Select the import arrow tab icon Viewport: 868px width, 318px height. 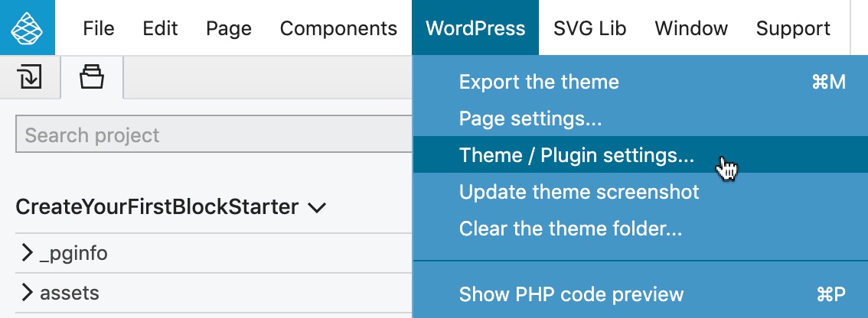pos(29,77)
